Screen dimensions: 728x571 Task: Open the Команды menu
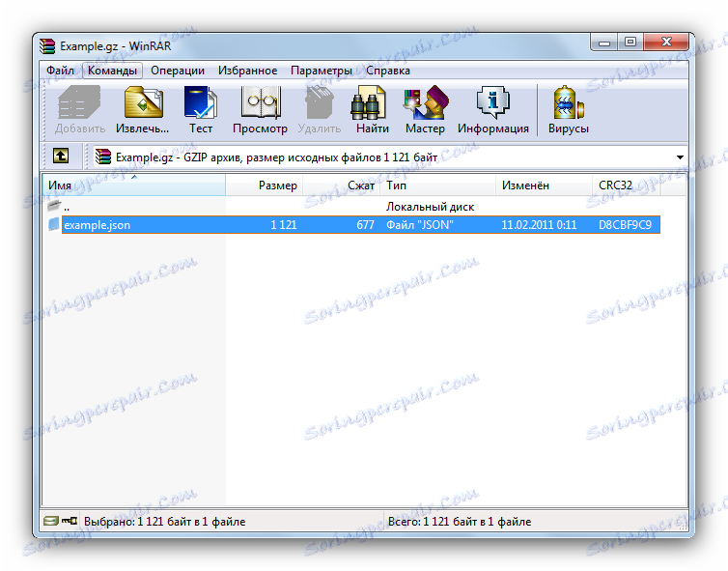coord(112,71)
